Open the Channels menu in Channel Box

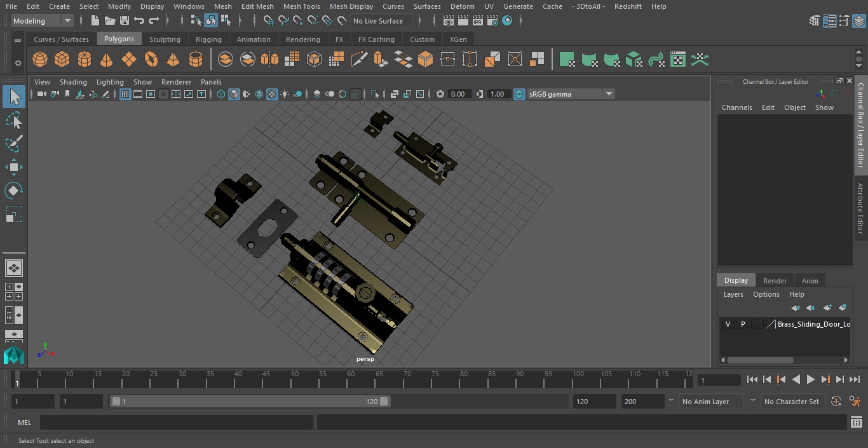(736, 107)
